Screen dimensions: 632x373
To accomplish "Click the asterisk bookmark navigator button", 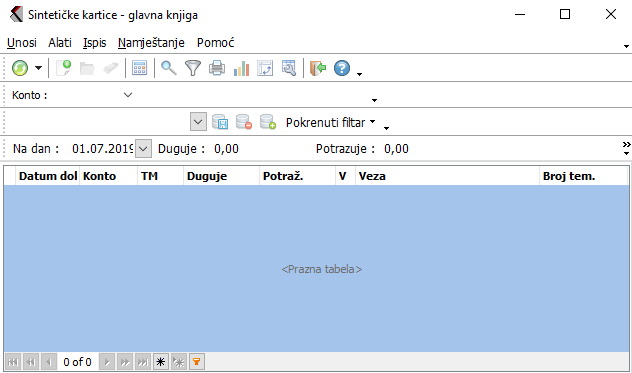I will pyautogui.click(x=160, y=362).
